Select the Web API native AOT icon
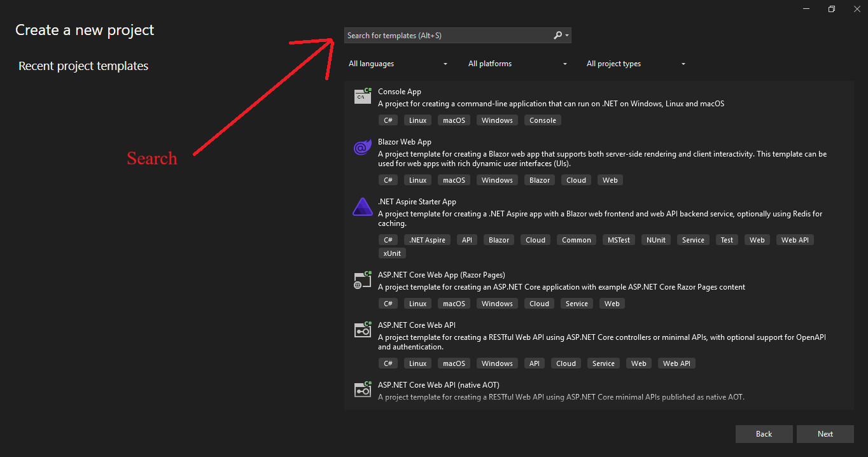868x457 pixels. (363, 390)
